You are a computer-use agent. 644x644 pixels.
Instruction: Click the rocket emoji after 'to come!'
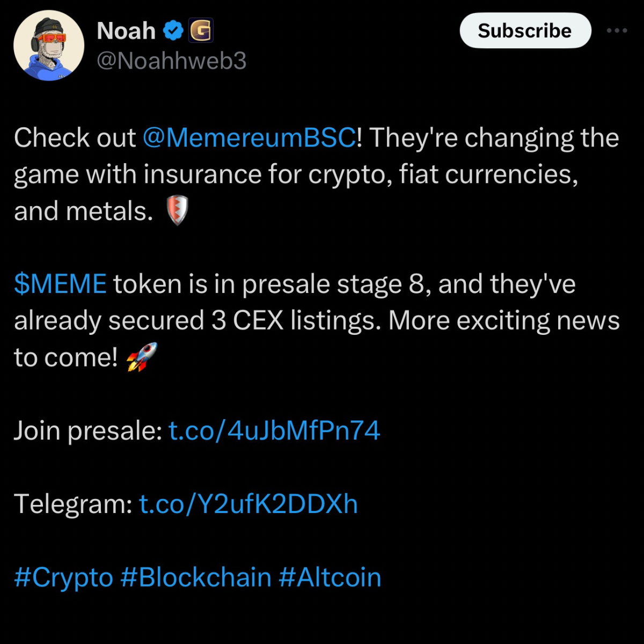(x=142, y=357)
